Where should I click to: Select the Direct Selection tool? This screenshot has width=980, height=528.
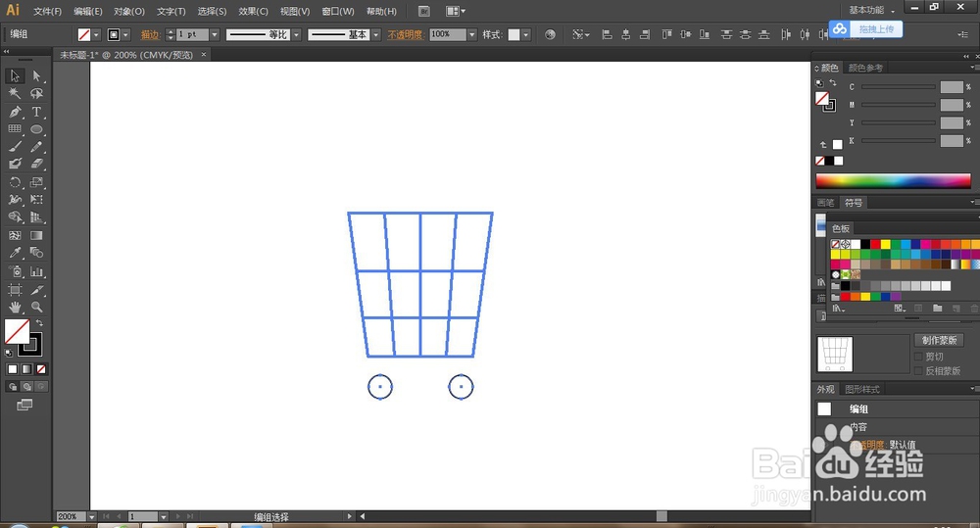(x=37, y=76)
